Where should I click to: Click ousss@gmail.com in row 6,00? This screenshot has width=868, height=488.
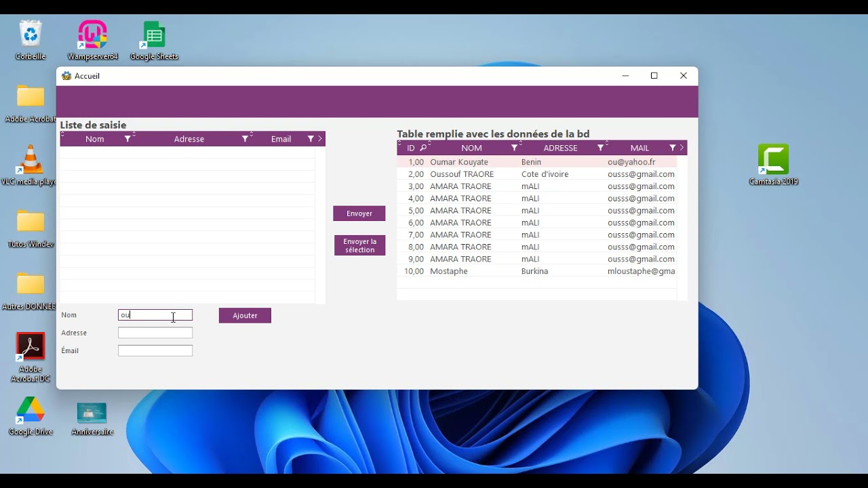coord(641,223)
